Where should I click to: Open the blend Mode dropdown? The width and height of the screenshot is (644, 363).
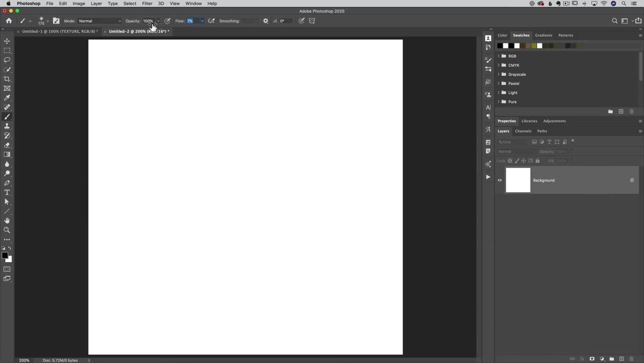[100, 21]
